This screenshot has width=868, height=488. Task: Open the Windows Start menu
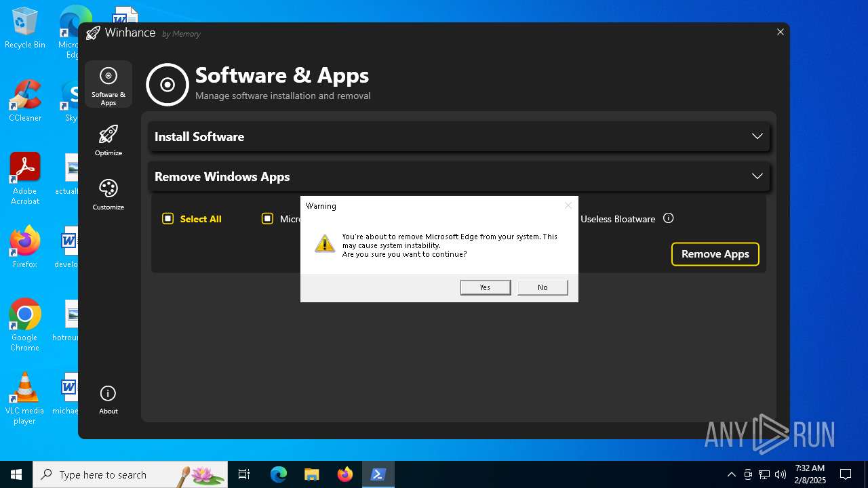(16, 474)
